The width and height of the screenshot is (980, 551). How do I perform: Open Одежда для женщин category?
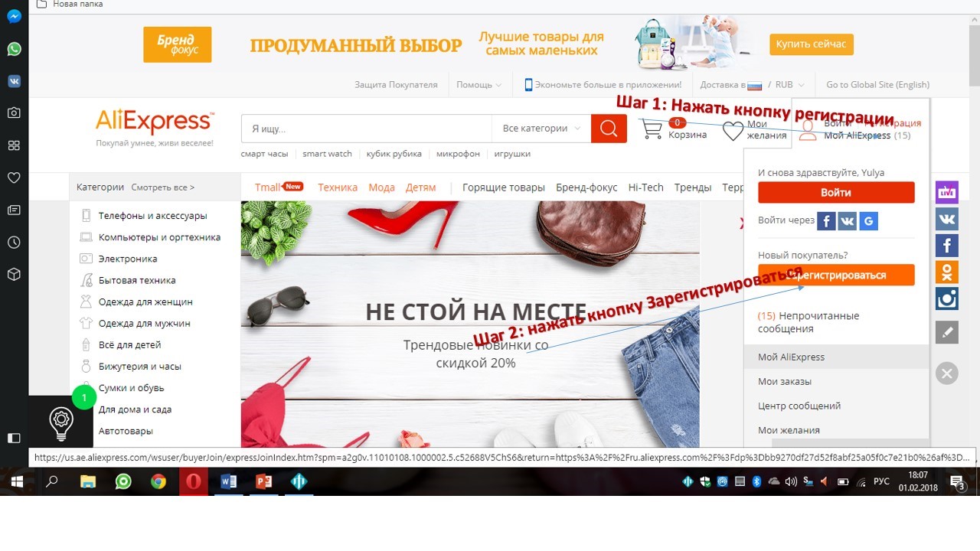145,302
